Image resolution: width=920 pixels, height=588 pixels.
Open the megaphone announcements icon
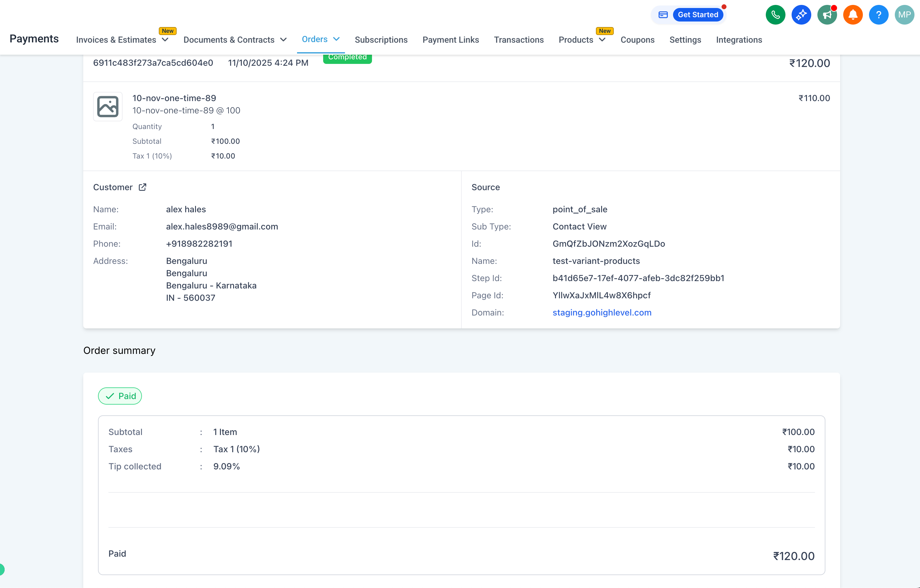827,15
